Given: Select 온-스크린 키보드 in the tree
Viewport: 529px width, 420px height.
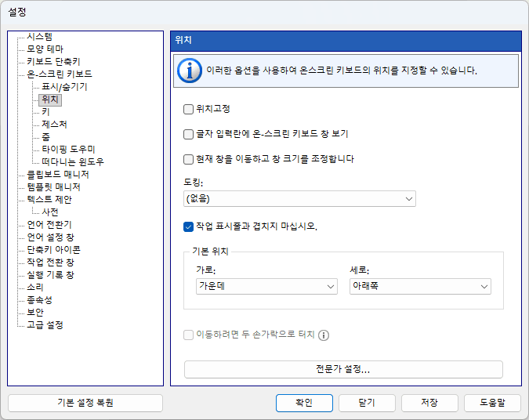Looking at the screenshot, I should (60, 74).
